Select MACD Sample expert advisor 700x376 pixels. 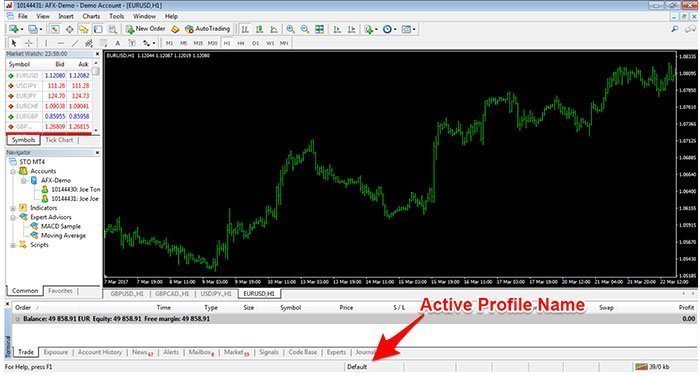61,226
